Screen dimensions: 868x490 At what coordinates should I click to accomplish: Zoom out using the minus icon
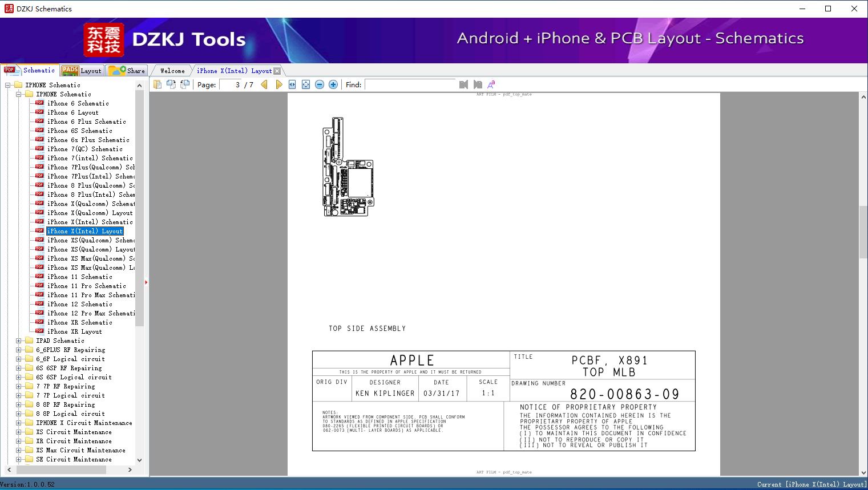click(x=319, y=84)
